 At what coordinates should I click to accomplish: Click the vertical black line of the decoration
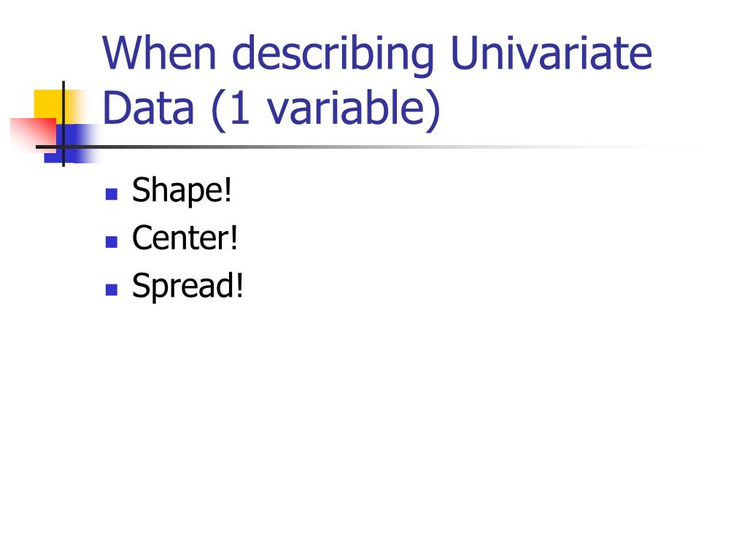pos(63,124)
